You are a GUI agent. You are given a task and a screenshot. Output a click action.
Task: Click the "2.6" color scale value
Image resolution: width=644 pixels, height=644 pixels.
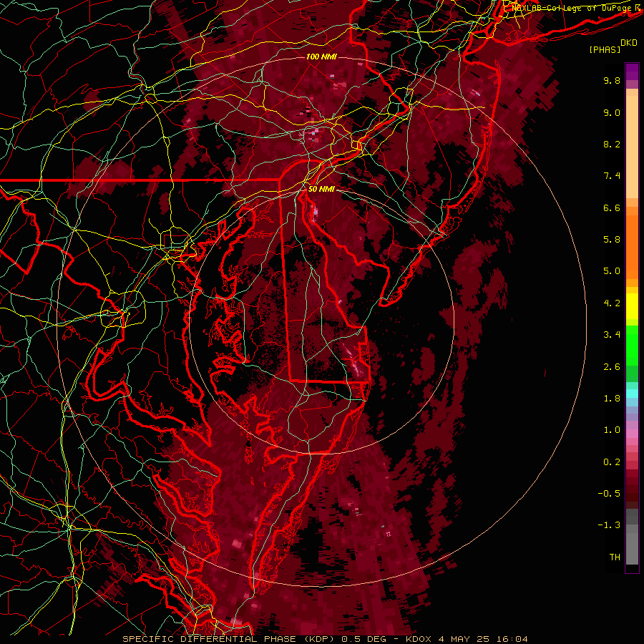(612, 367)
